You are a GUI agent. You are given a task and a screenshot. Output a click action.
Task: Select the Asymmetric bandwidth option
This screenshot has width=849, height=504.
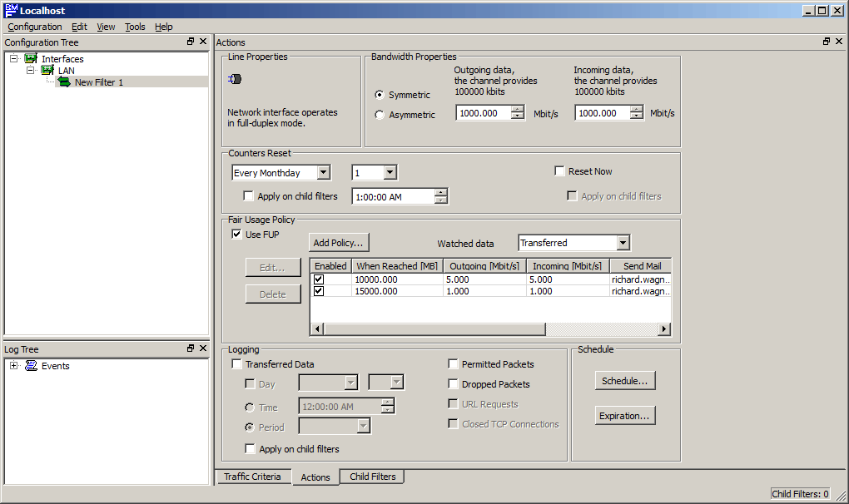point(380,115)
